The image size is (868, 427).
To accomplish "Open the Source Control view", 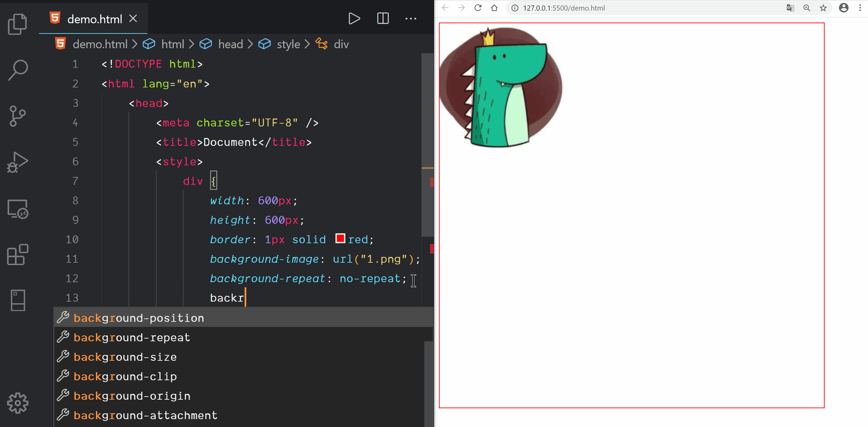I will (17, 116).
